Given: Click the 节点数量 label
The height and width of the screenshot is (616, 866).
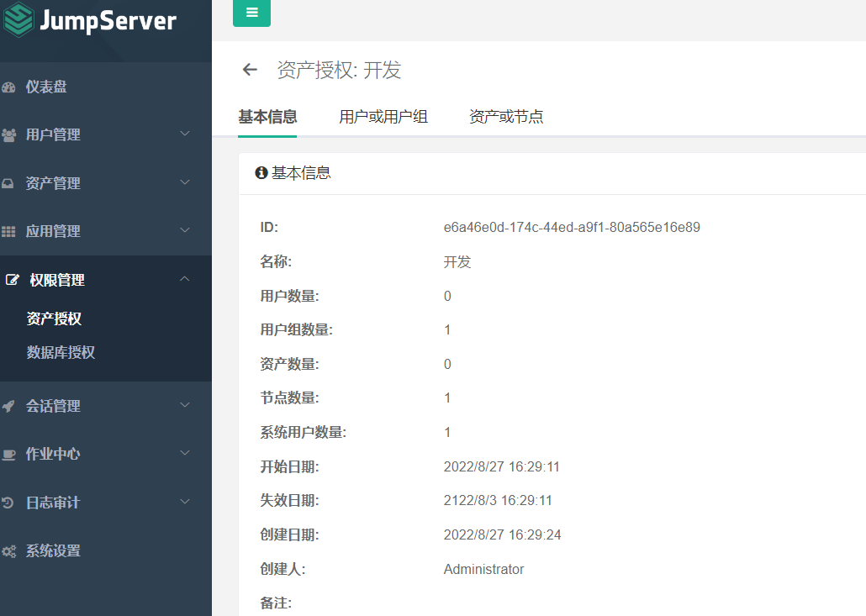Looking at the screenshot, I should [x=289, y=398].
